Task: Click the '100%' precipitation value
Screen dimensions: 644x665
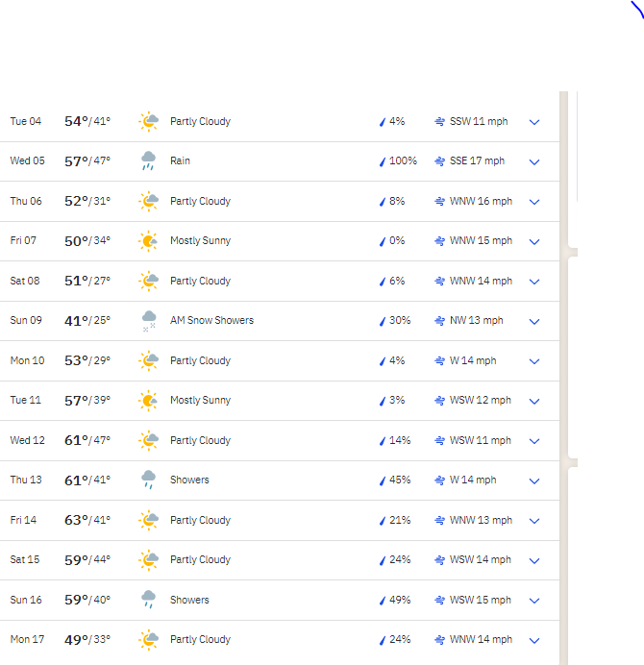Action: 403,160
